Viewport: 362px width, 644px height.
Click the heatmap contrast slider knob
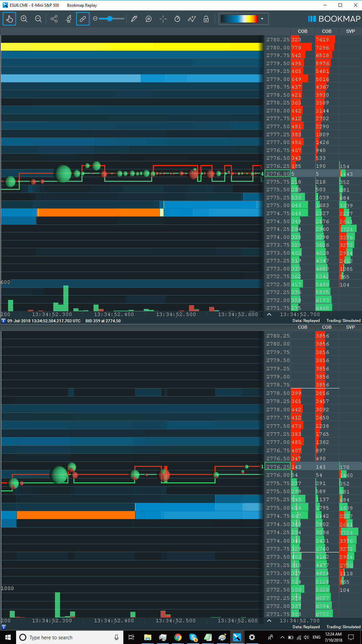click(x=110, y=19)
